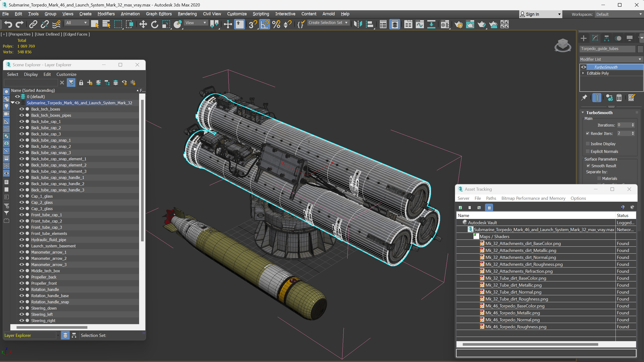Open Bitmap Performance and Memory menu

pyautogui.click(x=533, y=198)
